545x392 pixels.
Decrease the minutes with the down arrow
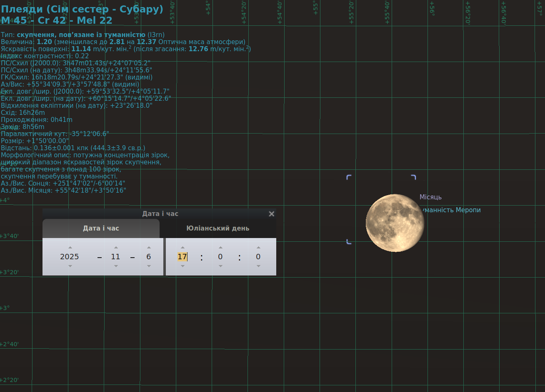click(x=220, y=266)
